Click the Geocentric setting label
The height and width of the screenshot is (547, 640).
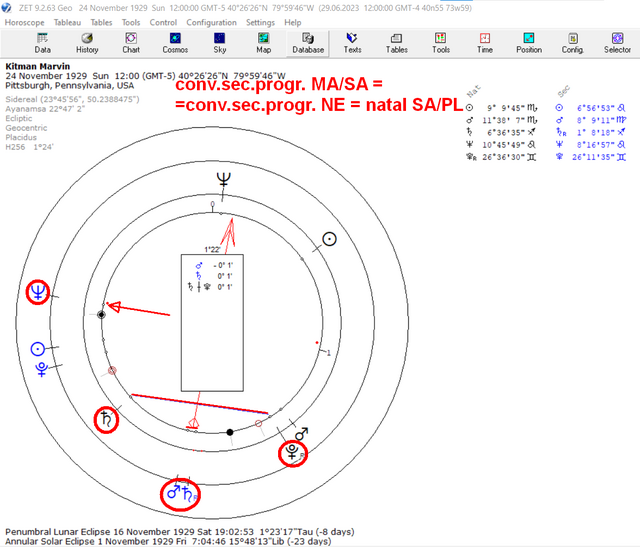click(26, 128)
